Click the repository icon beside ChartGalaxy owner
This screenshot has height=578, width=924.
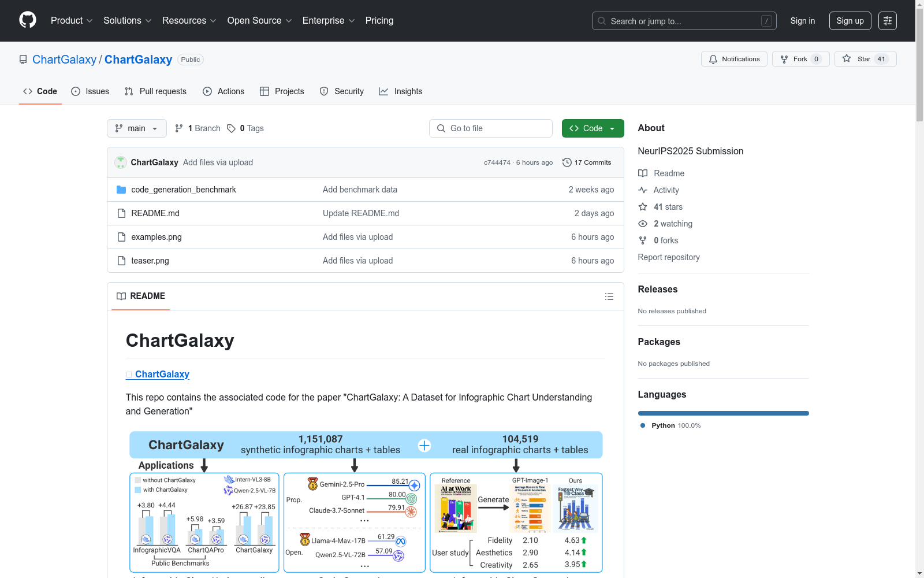coord(23,60)
